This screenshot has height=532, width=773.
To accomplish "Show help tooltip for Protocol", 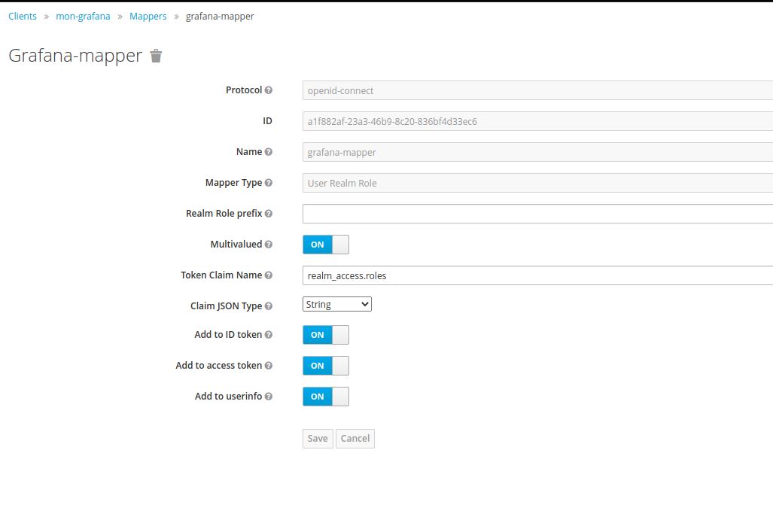I will coord(268,90).
